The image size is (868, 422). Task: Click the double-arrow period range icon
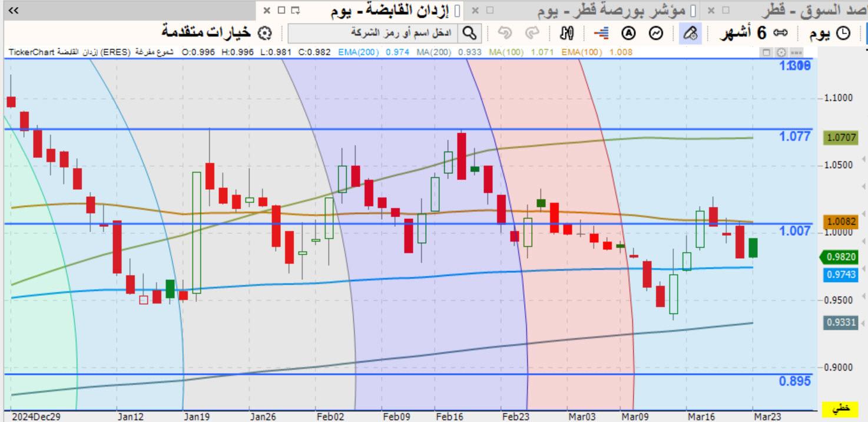tap(780, 33)
